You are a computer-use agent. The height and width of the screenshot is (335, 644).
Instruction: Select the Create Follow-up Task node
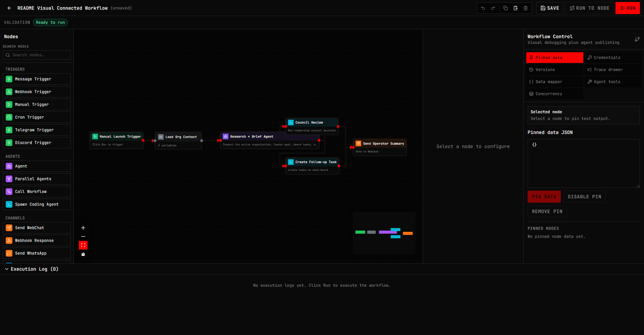[x=312, y=166]
